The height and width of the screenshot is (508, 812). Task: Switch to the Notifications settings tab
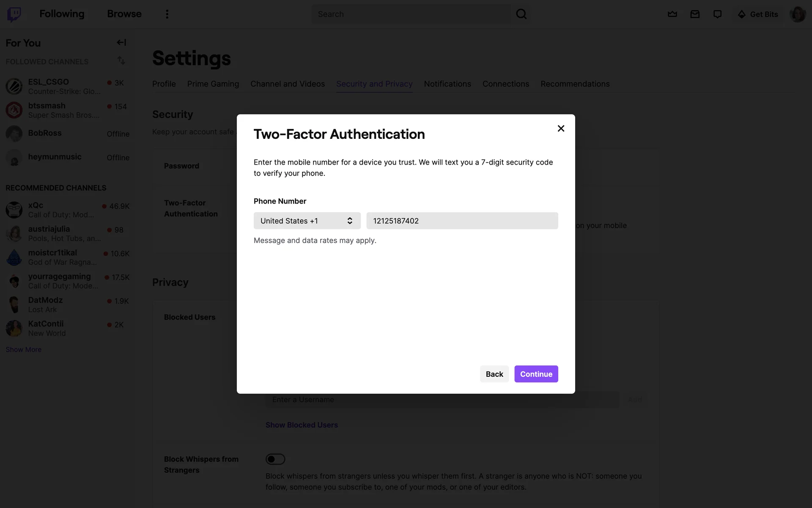coord(447,84)
